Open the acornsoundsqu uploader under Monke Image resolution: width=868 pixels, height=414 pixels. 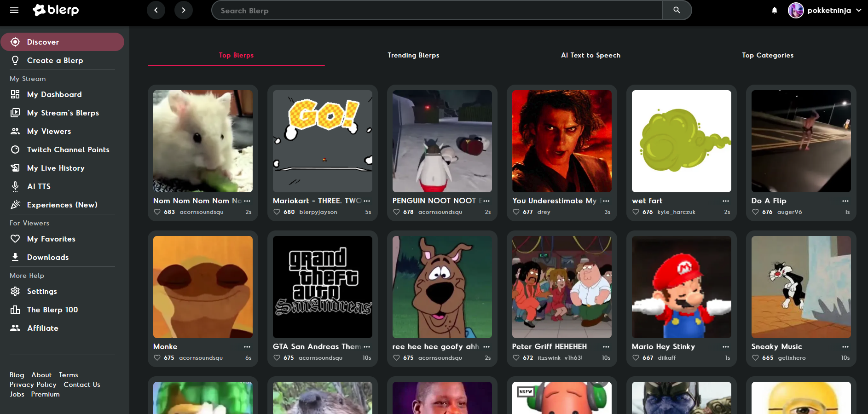[201, 358]
